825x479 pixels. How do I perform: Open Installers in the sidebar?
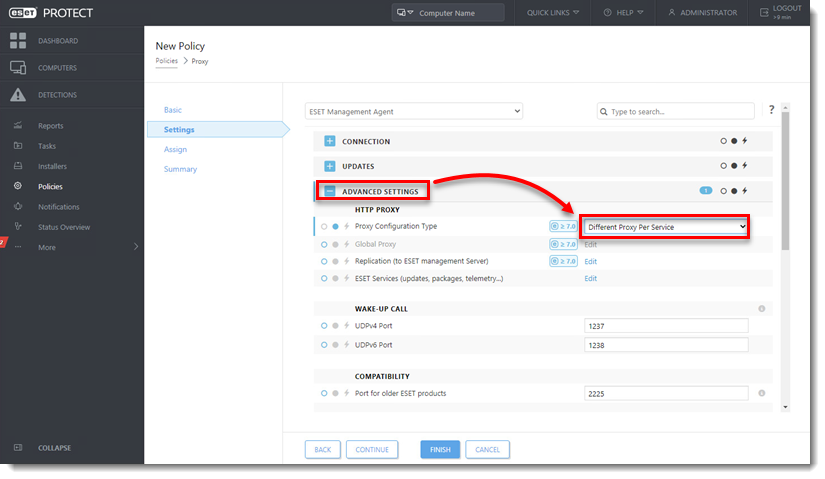[52, 166]
